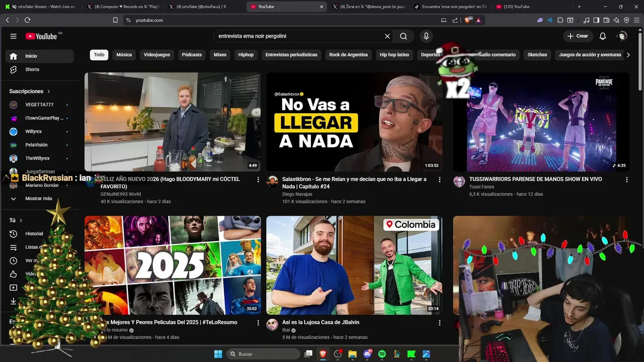Open the Diego Navajas channel link
Viewport: 644px width, 362px height.
297,194
